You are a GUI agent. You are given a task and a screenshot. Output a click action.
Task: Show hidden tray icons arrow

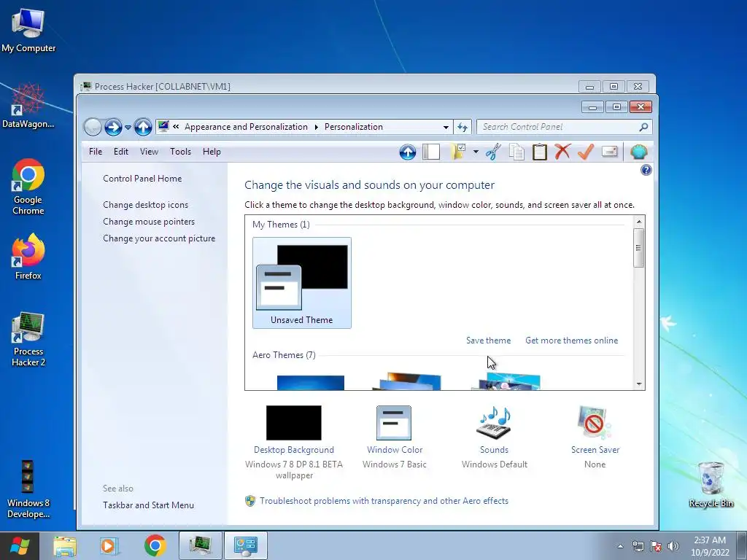pyautogui.click(x=620, y=546)
